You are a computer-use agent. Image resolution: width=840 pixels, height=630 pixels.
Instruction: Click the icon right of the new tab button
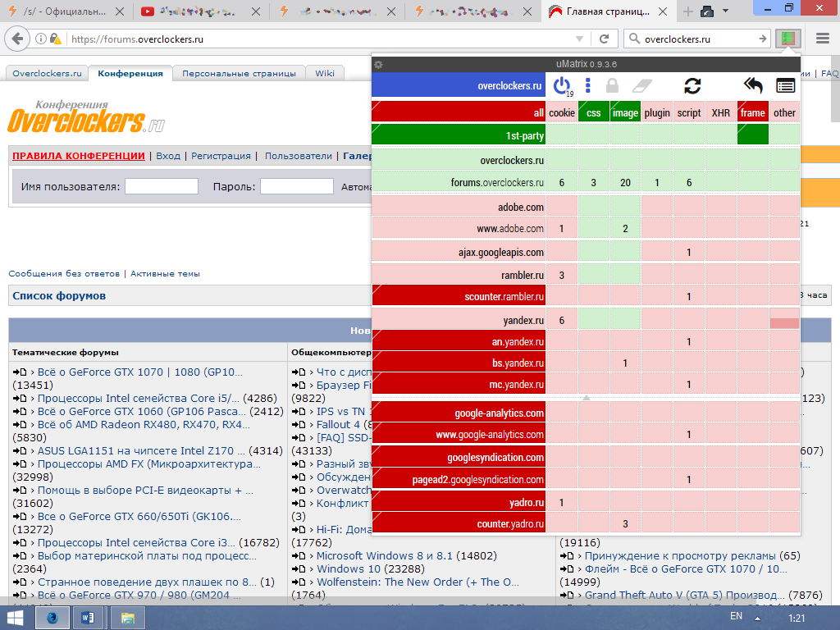pyautogui.click(x=707, y=11)
